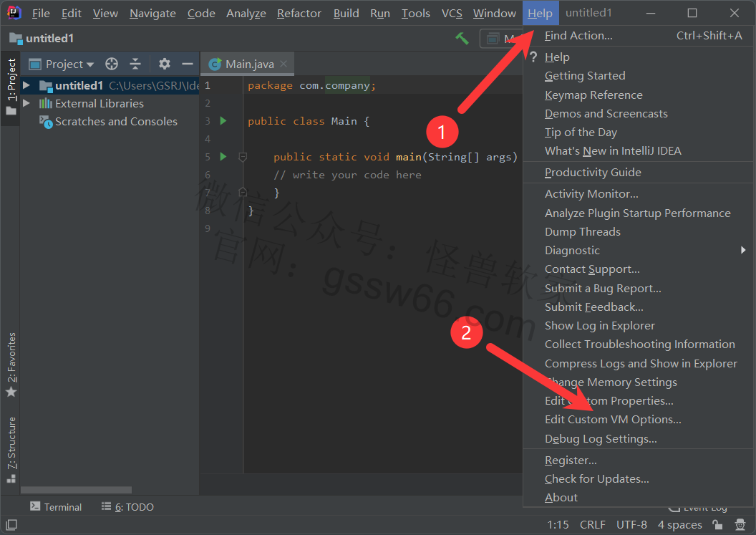Viewport: 756px width, 535px height.
Task: Click the UTF-8 encoding status bar item
Action: [631, 525]
